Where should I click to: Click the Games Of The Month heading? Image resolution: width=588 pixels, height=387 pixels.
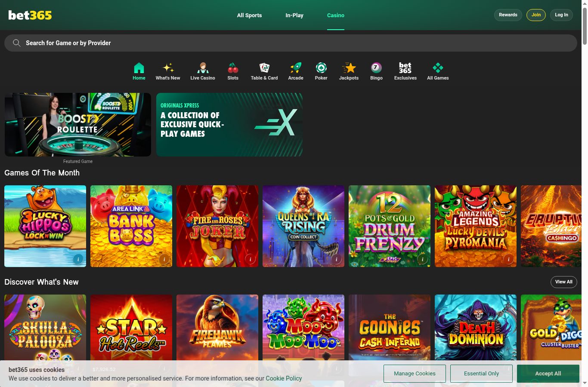(42, 173)
